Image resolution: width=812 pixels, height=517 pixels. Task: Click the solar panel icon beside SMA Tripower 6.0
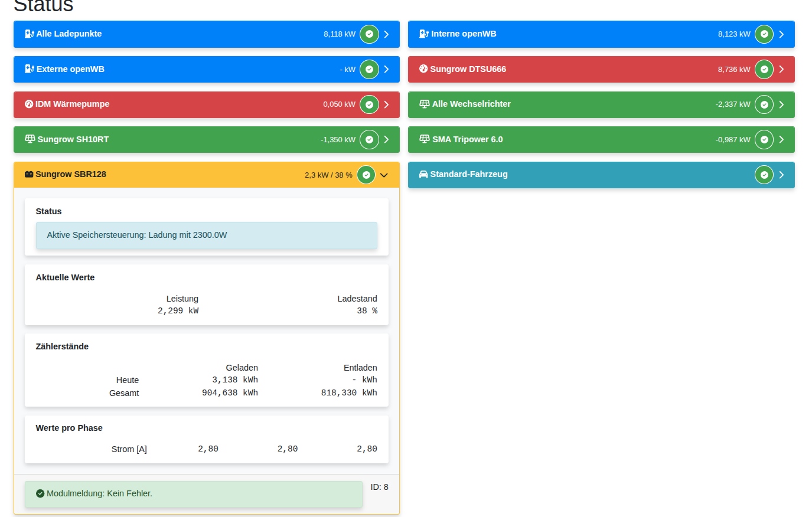click(425, 139)
